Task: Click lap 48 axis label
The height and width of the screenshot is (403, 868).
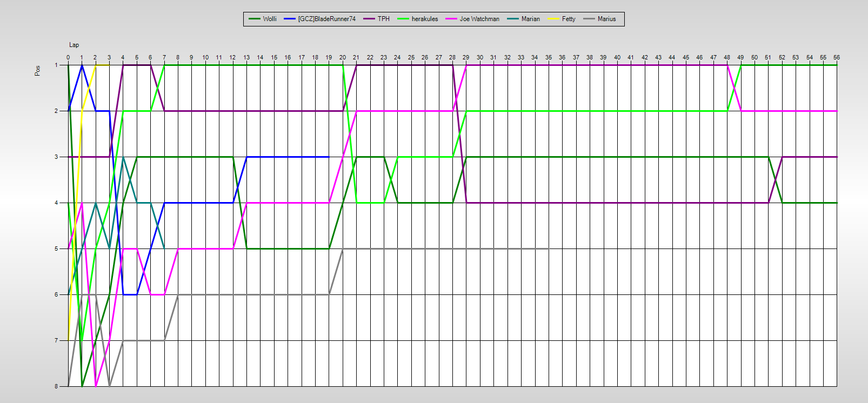Action: click(x=727, y=57)
